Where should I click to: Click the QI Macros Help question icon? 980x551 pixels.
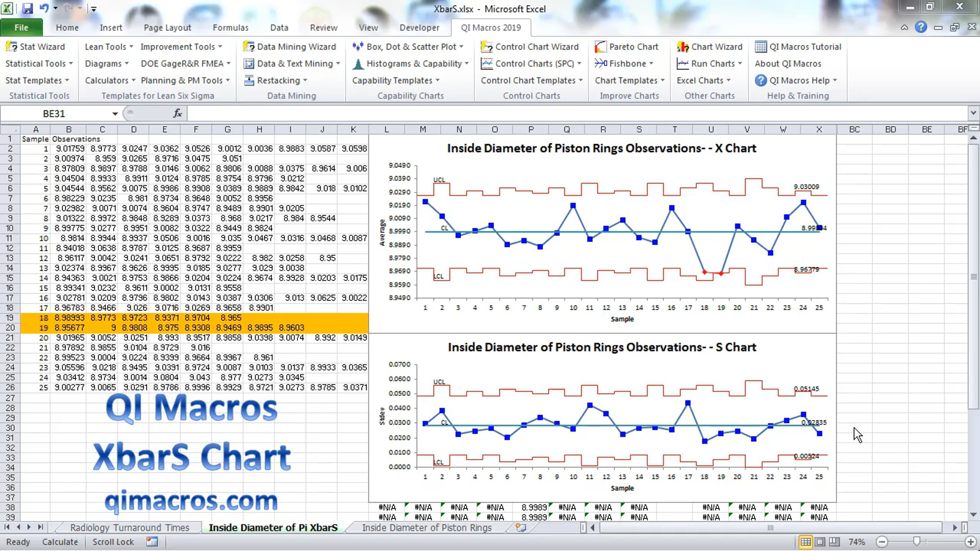760,80
